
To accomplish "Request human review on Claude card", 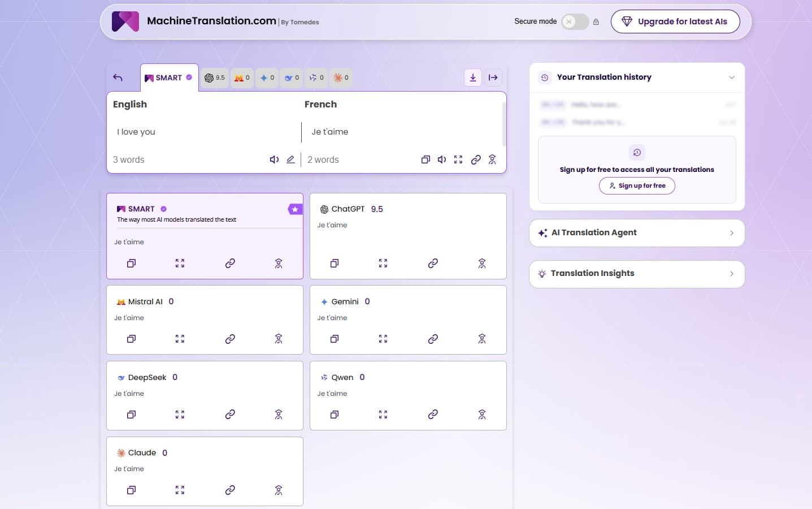I will (x=279, y=490).
